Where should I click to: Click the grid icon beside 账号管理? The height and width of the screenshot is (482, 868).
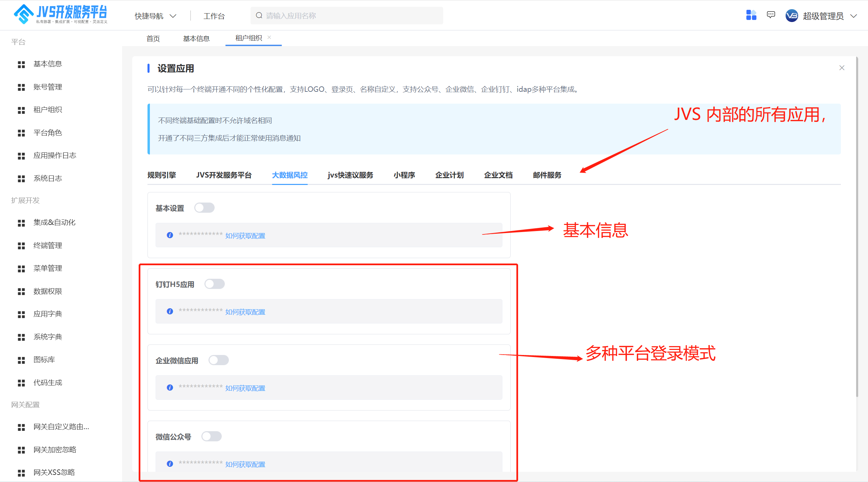[21, 87]
